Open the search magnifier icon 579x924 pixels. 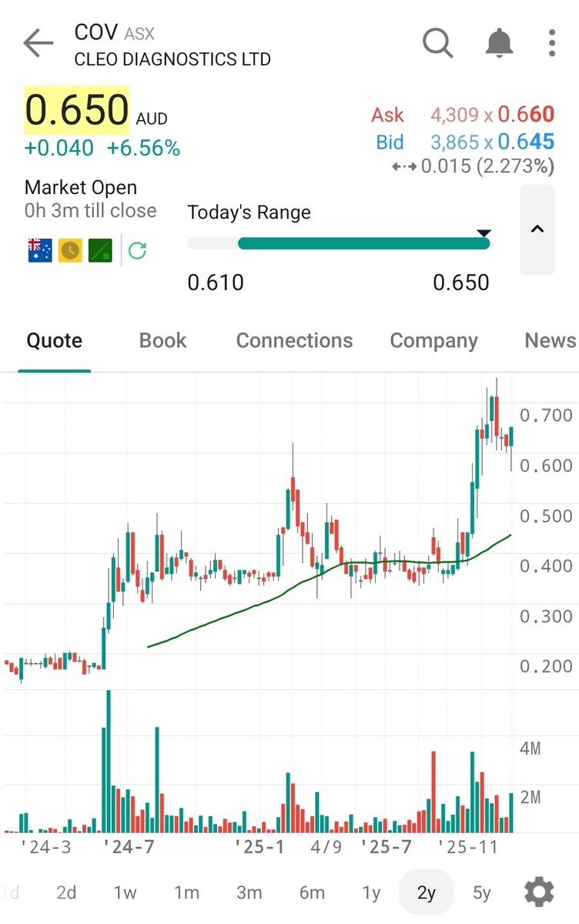pyautogui.click(x=438, y=43)
